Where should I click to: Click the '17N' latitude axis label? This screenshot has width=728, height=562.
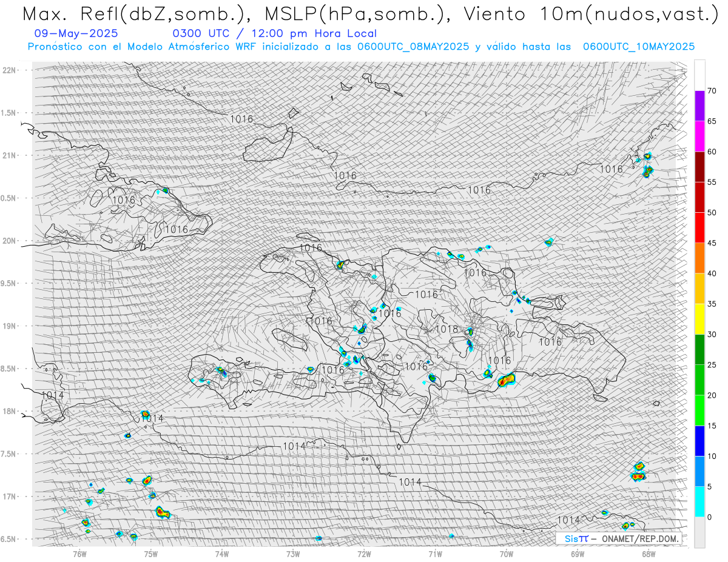coord(8,497)
